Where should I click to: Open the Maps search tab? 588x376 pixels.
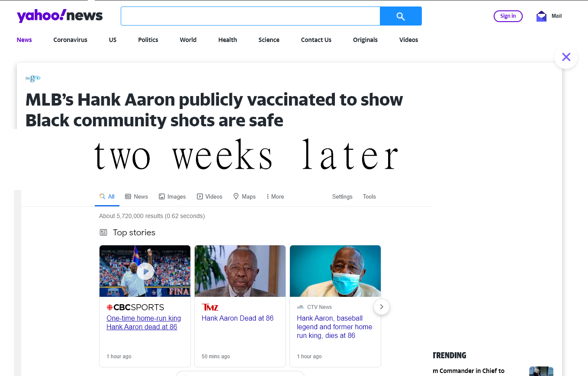click(x=244, y=196)
